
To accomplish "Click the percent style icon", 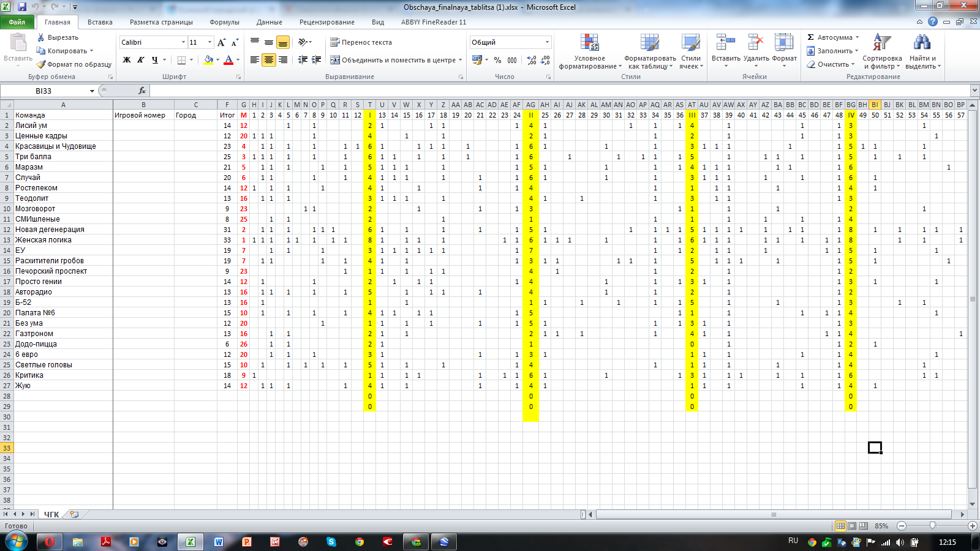I will [497, 60].
